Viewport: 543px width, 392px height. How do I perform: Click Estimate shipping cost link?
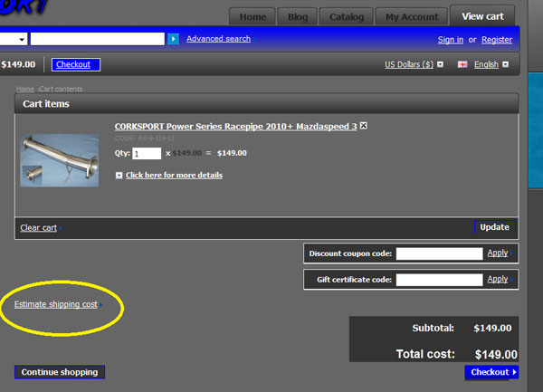[56, 304]
